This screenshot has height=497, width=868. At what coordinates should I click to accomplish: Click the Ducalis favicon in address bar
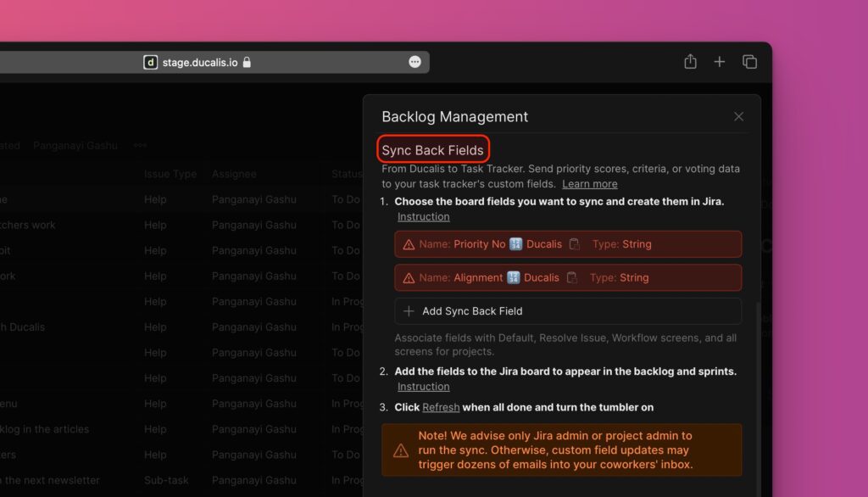[151, 62]
